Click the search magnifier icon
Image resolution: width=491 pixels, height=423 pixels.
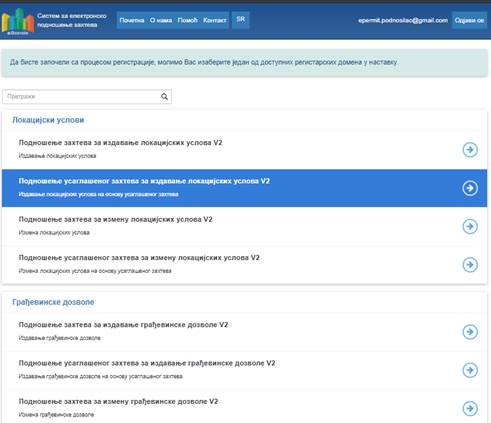164,97
